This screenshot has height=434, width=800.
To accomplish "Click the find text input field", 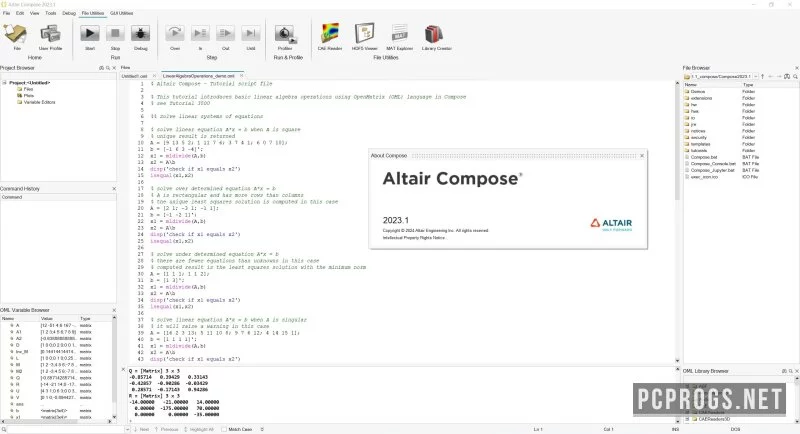I will coord(65,429).
